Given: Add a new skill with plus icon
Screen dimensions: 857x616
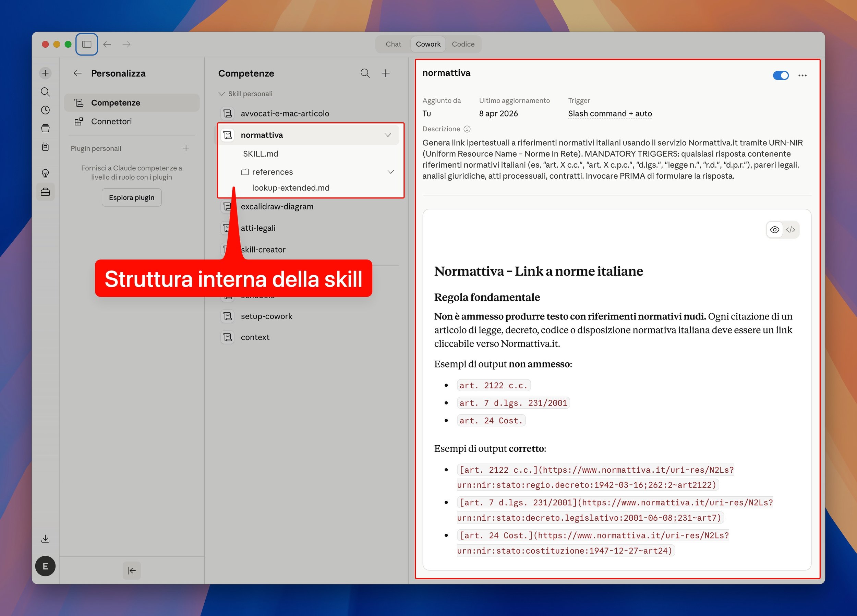Looking at the screenshot, I should [385, 73].
